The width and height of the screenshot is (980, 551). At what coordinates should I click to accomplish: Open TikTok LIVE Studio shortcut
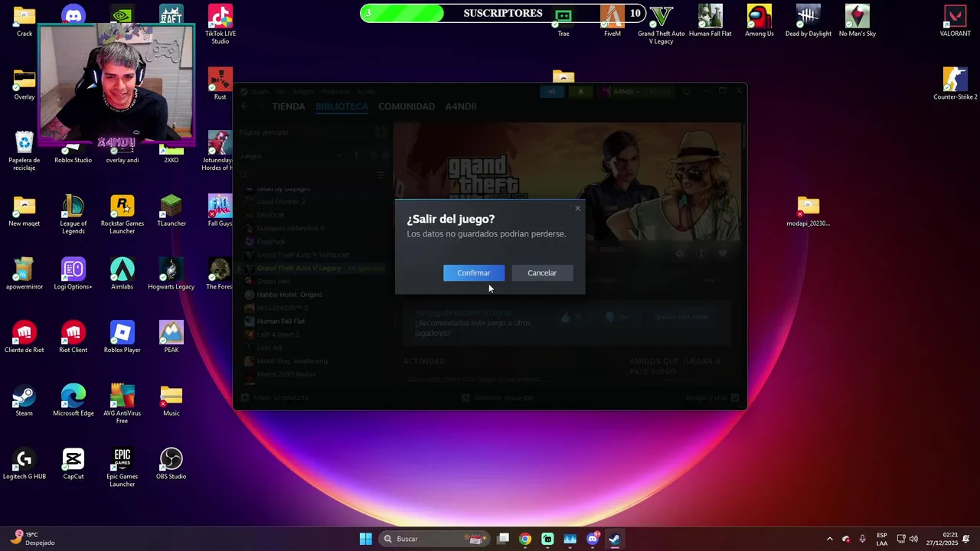pyautogui.click(x=220, y=24)
